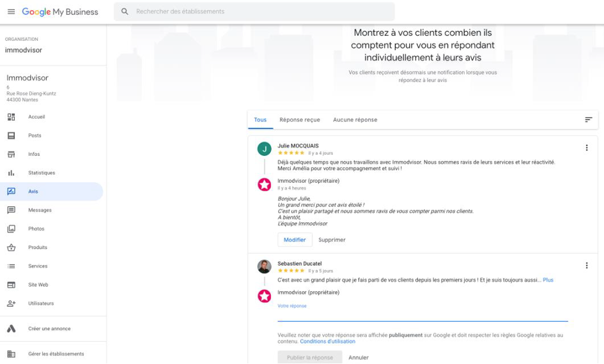Open Messages in the sidebar
Screen dimensions: 604x364
point(40,210)
